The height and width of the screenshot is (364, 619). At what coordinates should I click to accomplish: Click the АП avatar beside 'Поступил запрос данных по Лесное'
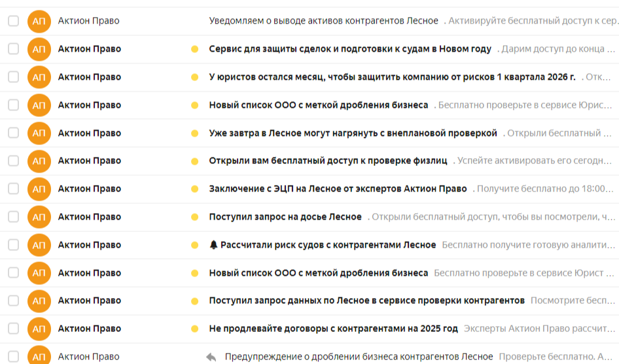pos(39,301)
